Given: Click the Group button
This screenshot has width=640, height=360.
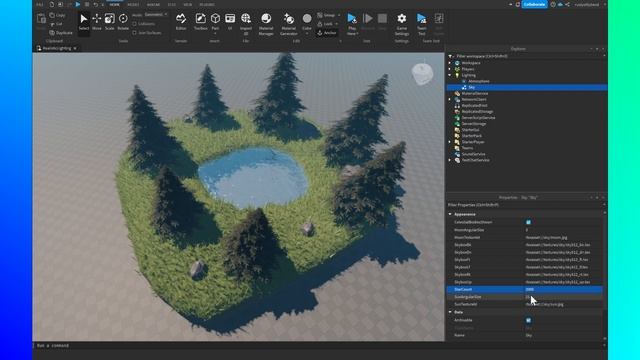Looking at the screenshot, I should [x=327, y=15].
